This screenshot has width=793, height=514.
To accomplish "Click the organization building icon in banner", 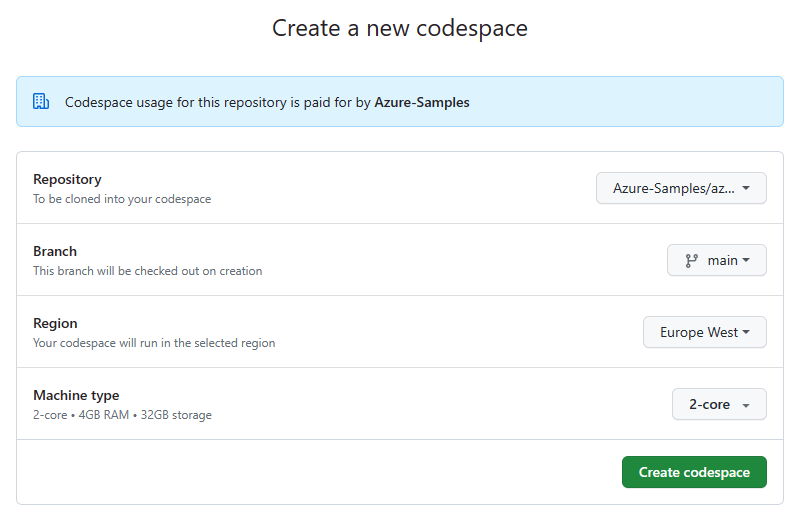I will pyautogui.click(x=41, y=101).
